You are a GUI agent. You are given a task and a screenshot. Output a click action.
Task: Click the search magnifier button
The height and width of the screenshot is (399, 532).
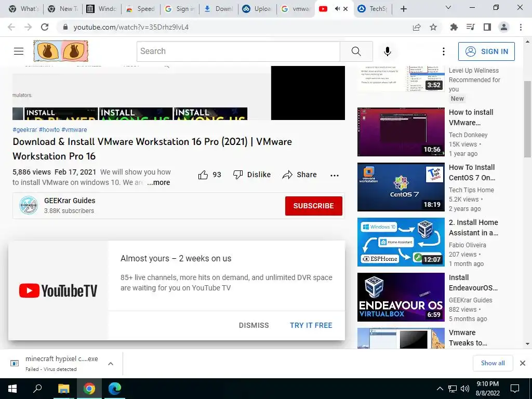click(356, 51)
